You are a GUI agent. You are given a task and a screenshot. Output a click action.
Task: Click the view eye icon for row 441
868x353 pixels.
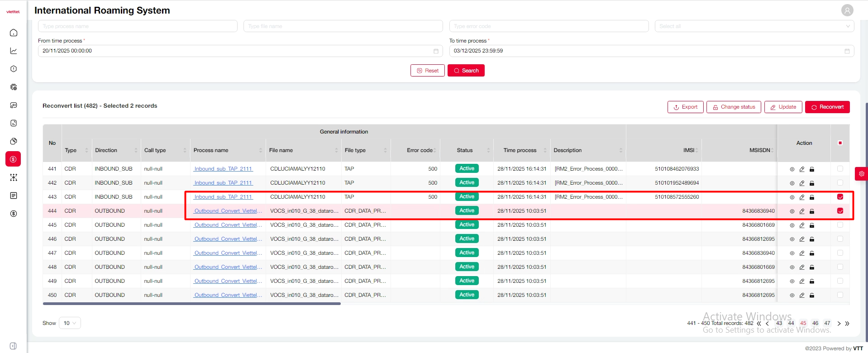point(792,169)
